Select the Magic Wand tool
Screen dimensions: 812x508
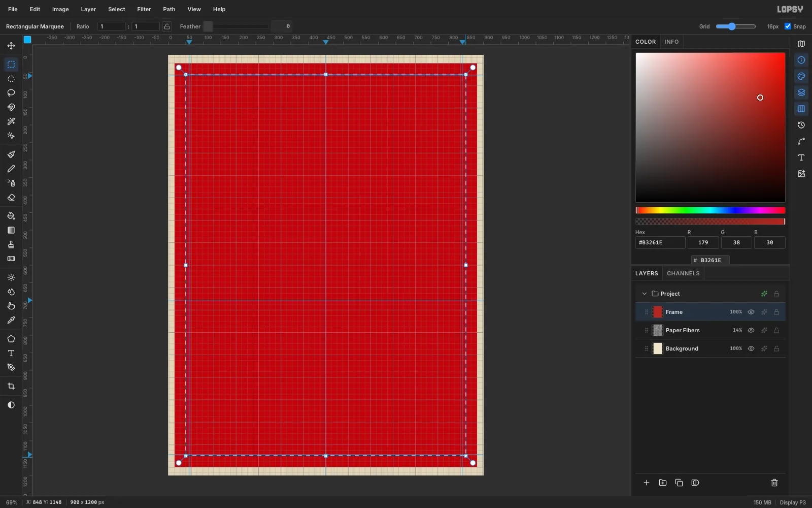pyautogui.click(x=11, y=121)
